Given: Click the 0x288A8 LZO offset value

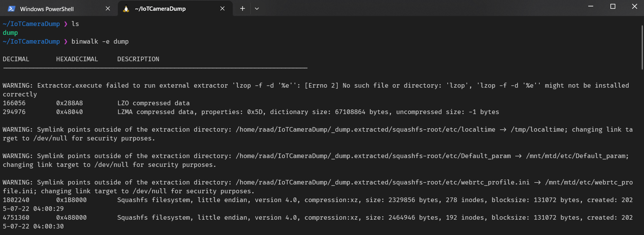Looking at the screenshot, I should [70, 103].
